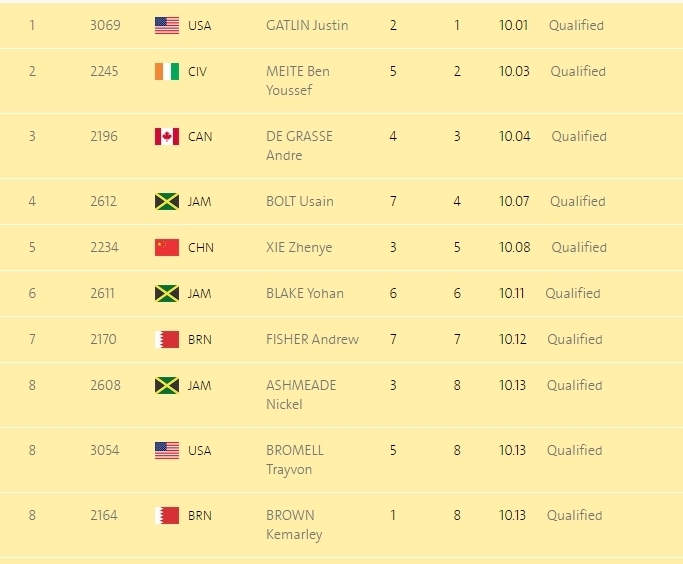683x564 pixels.
Task: Click the USA flag beside GATLIN Justin
Action: [x=167, y=25]
